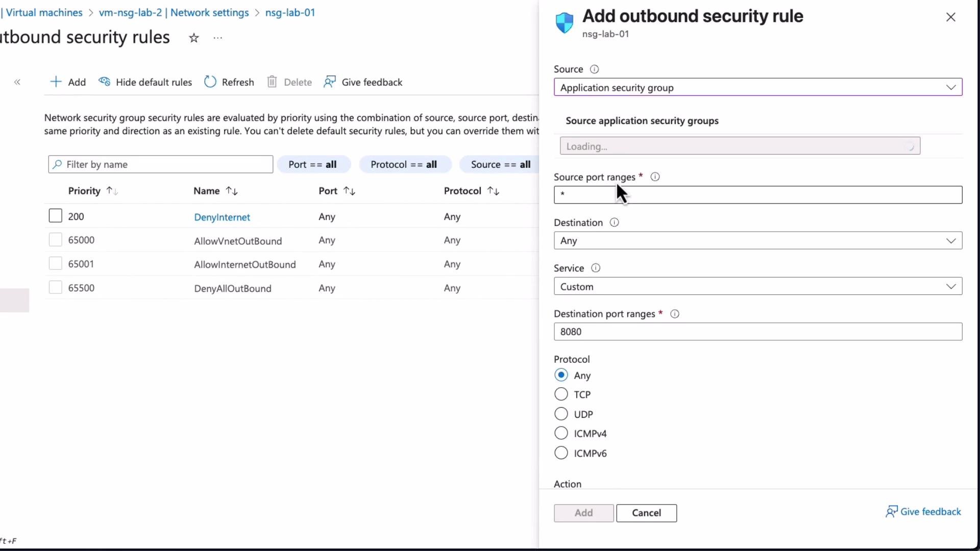
Task: Click the Destination port ranges field
Action: click(758, 332)
